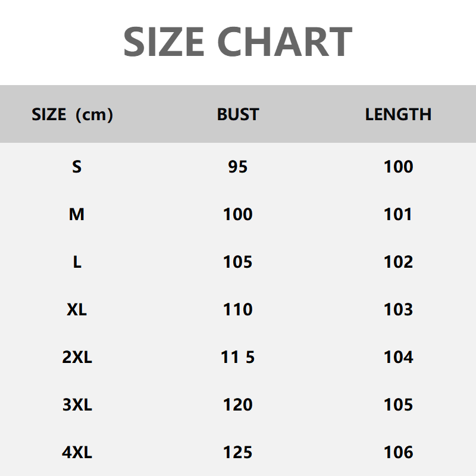Click bust value 125 for size 4XL

(x=237, y=452)
